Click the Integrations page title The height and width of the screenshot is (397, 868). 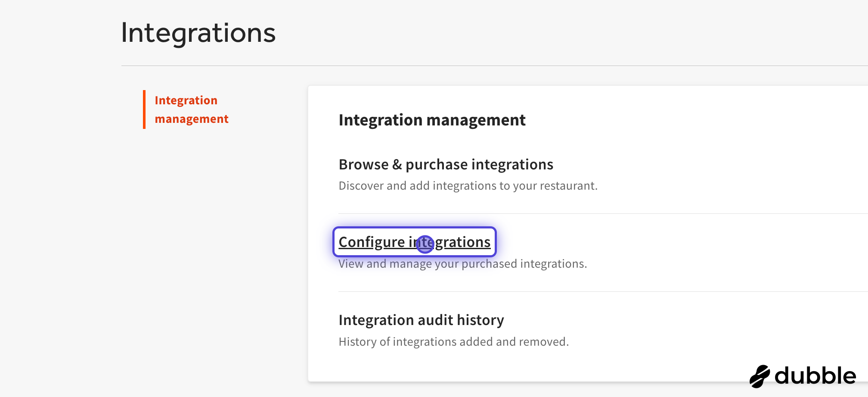coord(198,33)
